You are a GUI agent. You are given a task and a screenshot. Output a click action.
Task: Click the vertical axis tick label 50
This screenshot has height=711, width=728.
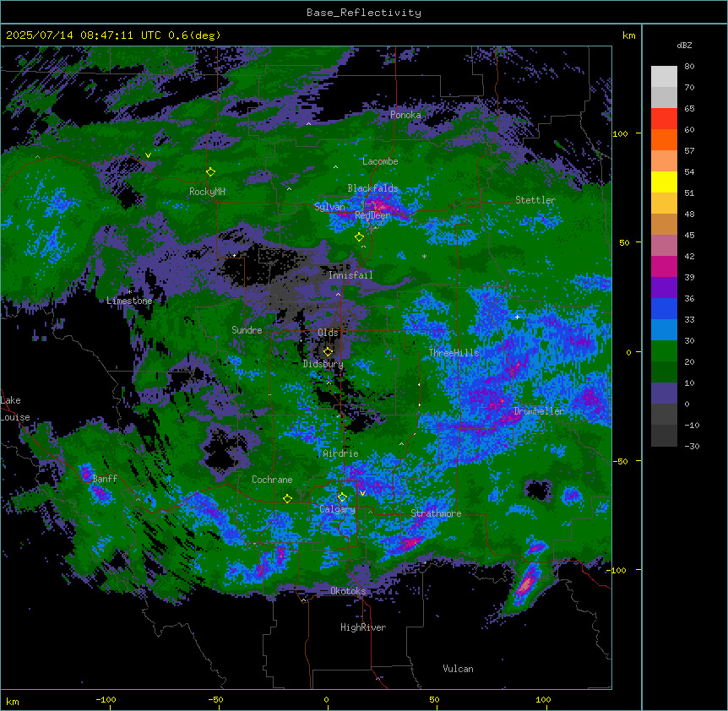pos(624,242)
